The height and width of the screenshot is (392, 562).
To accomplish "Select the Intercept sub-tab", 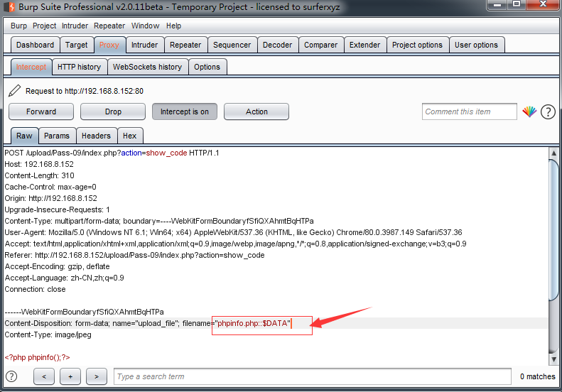I will (31, 67).
